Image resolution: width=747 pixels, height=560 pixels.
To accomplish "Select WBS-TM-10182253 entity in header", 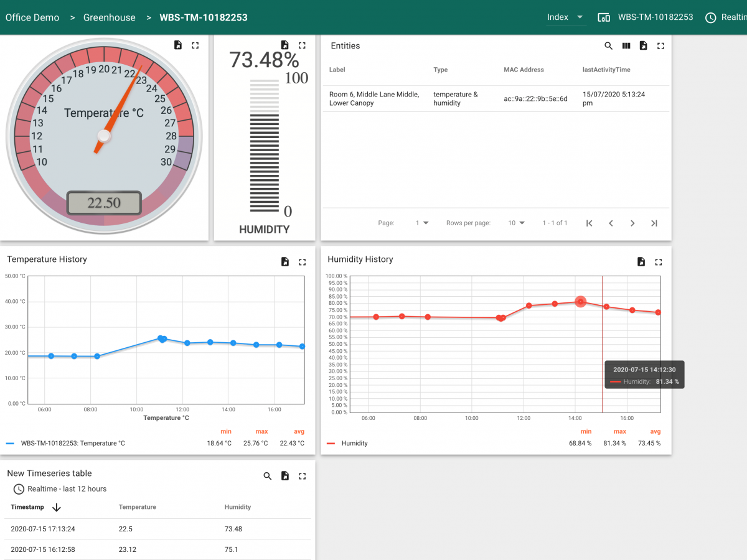I will [655, 17].
